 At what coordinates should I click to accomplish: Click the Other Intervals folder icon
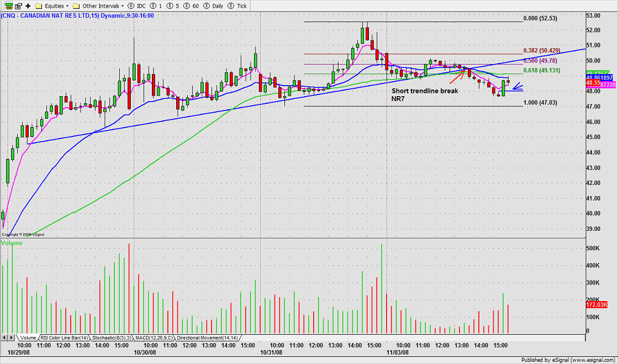pos(76,6)
